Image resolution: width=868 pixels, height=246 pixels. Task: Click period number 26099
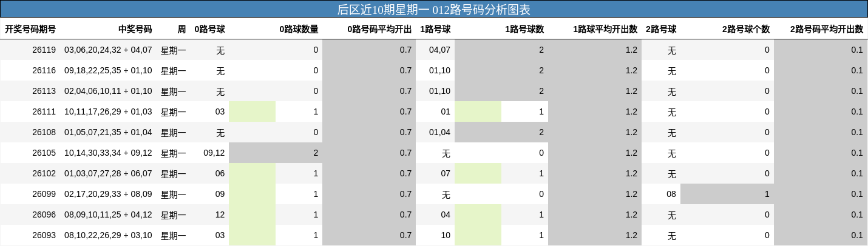tap(44, 194)
